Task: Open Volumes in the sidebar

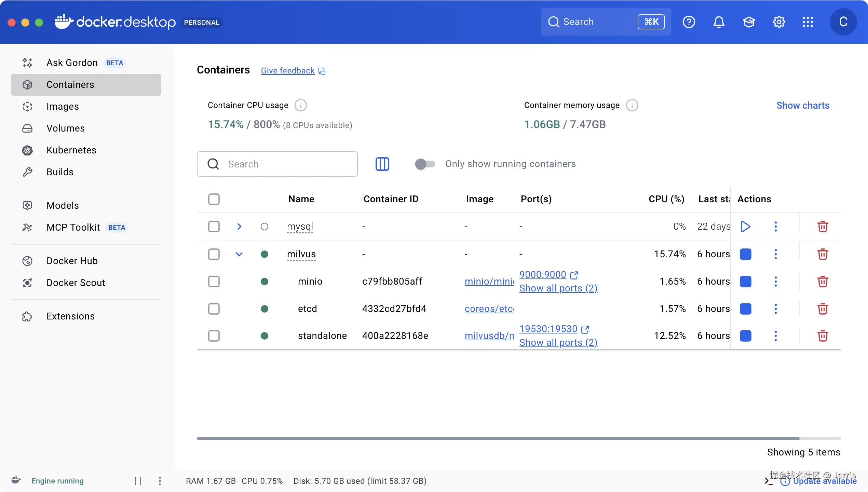Action: (x=65, y=128)
